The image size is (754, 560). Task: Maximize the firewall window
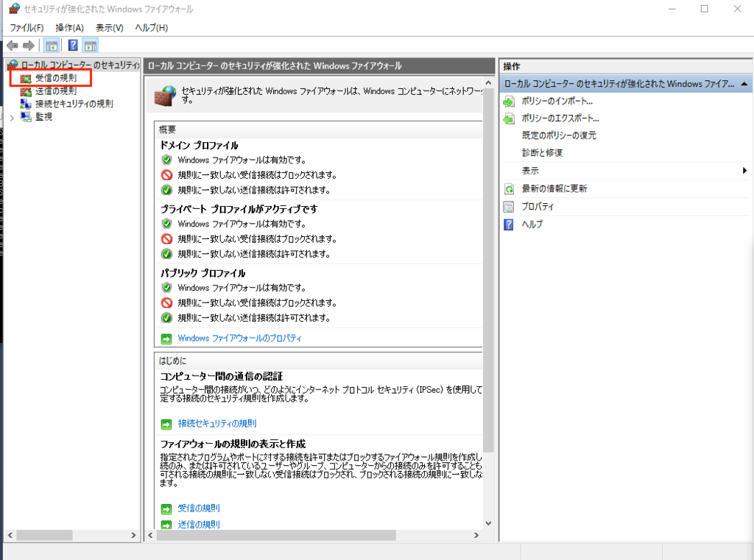705,9
